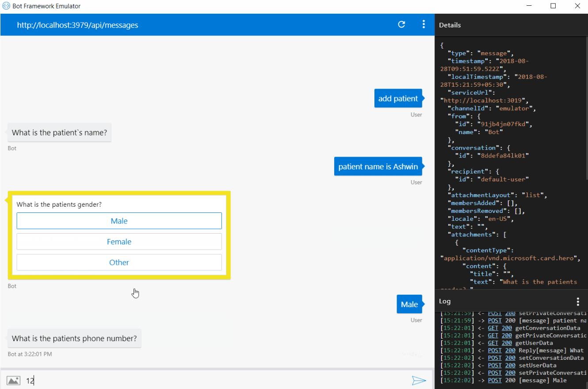Click the '"channelId": "emulator"' JSON line

[x=493, y=108]
